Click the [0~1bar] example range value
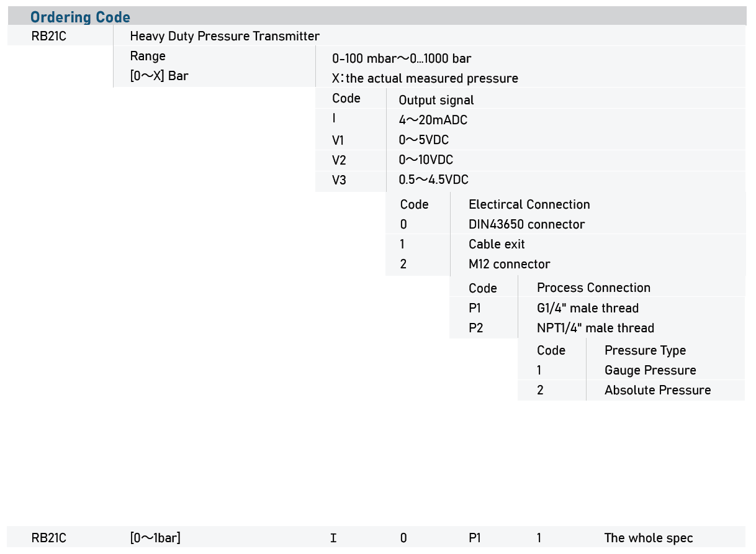756x554 pixels. tap(155, 538)
